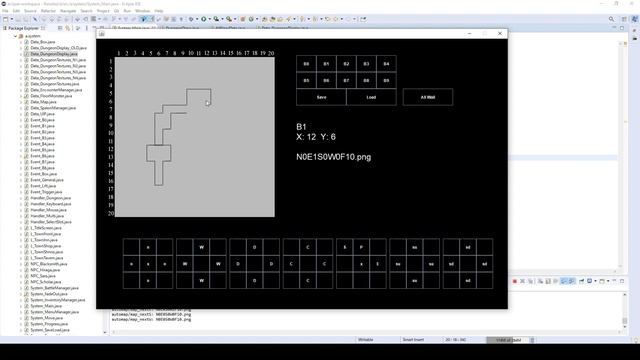Select floor button B7

pos(346,80)
